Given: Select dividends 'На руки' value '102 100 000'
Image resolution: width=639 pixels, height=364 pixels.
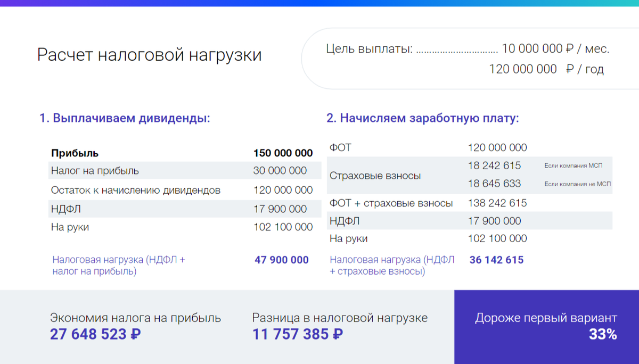Looking at the screenshot, I should click(283, 227).
